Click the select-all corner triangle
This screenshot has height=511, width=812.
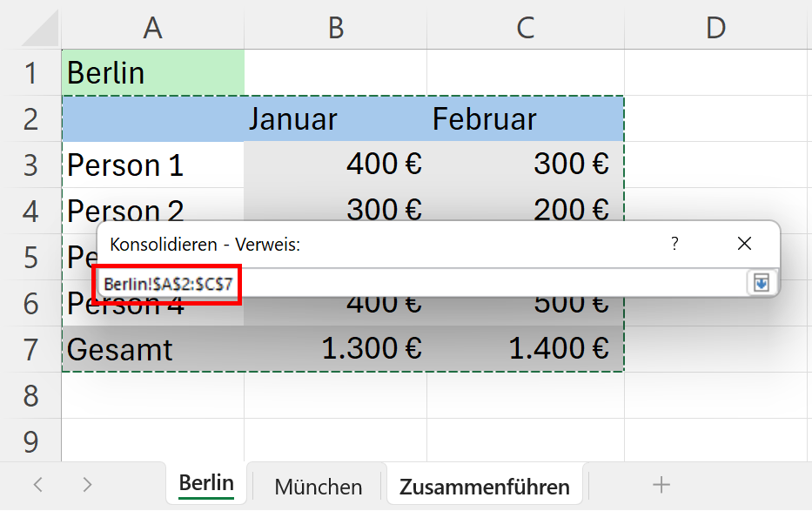(x=39, y=28)
